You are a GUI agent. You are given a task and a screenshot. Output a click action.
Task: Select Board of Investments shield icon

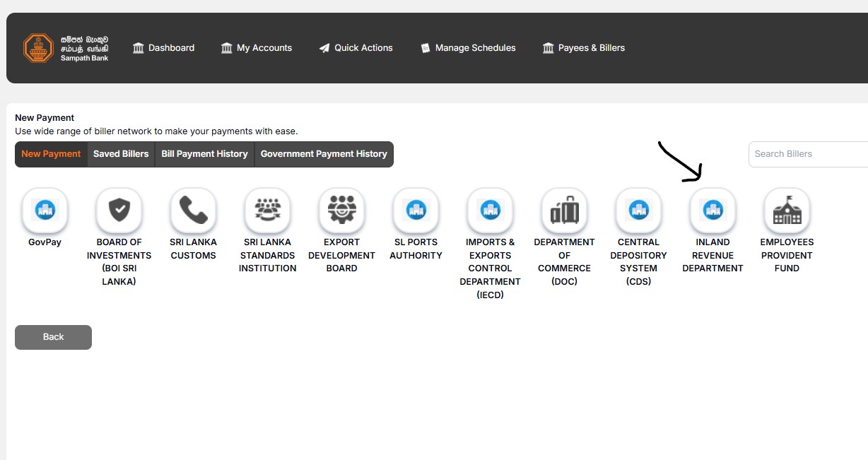tap(119, 210)
